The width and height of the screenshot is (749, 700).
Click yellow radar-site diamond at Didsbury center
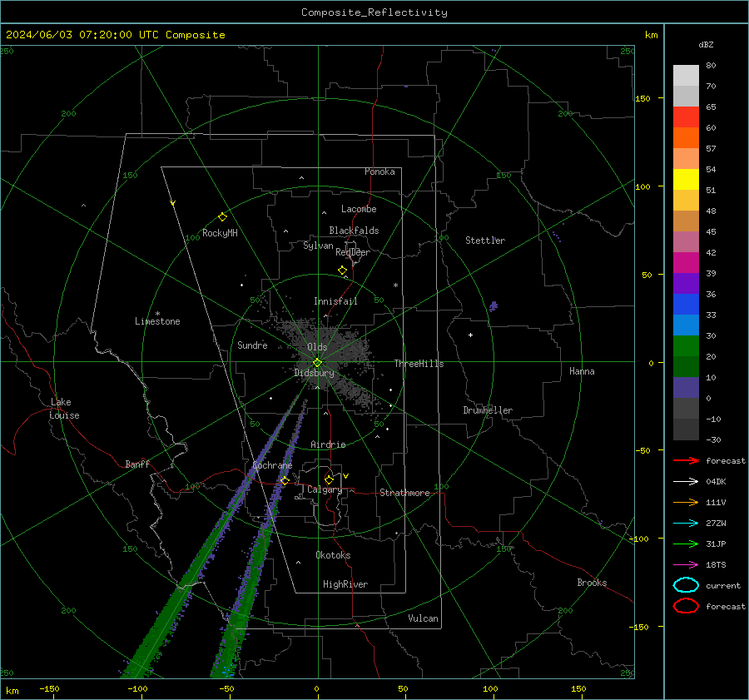tap(317, 363)
